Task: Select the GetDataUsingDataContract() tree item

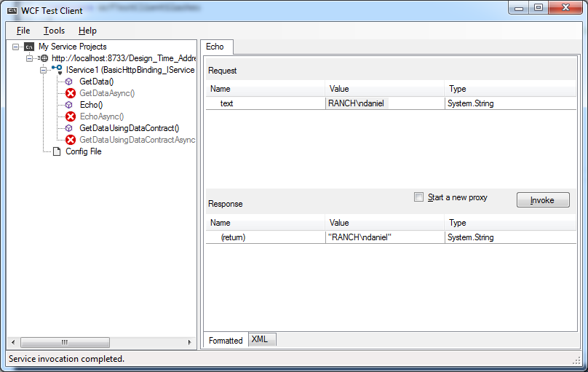Action: point(129,128)
